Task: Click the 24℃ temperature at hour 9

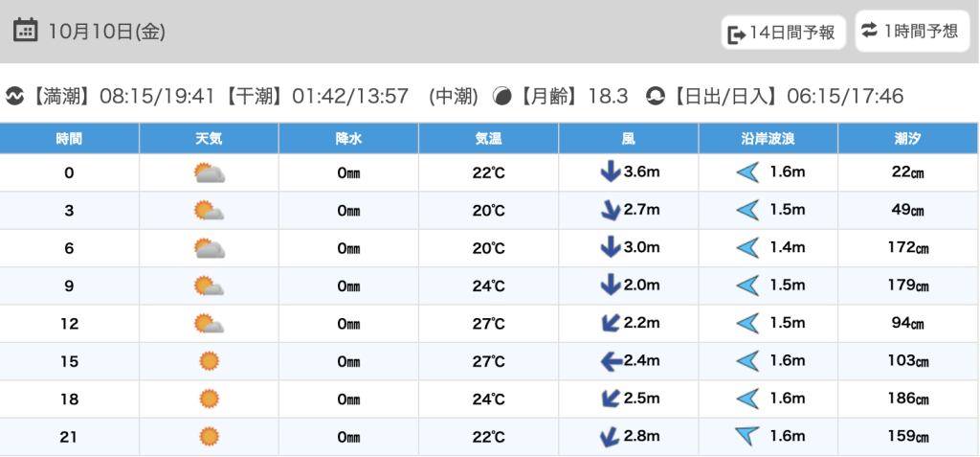Action: pos(489,286)
